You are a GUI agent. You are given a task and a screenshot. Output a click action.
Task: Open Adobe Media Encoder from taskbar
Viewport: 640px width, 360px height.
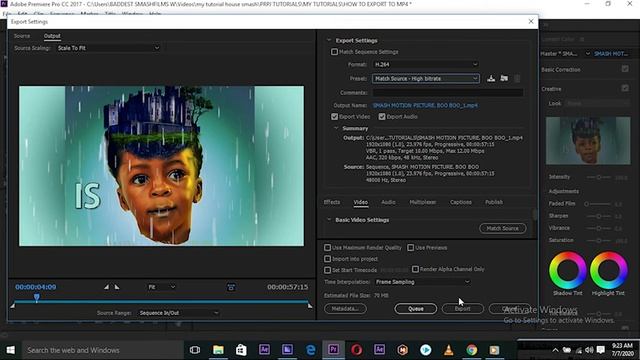[287, 350]
